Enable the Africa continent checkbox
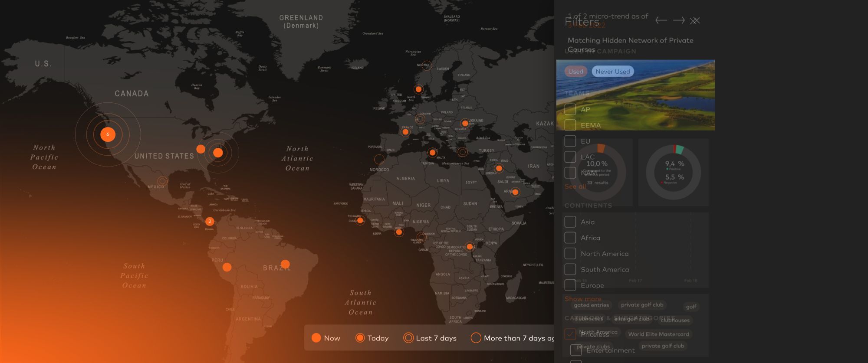 tap(570, 238)
